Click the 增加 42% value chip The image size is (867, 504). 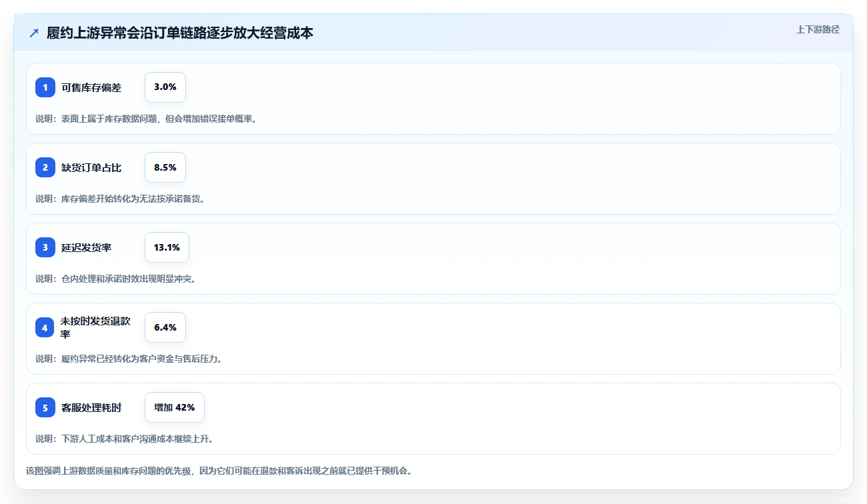175,407
